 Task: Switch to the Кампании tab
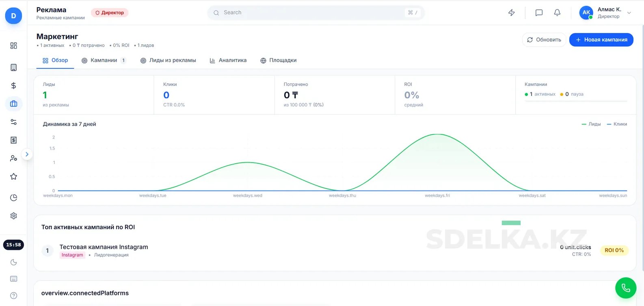[x=104, y=60]
